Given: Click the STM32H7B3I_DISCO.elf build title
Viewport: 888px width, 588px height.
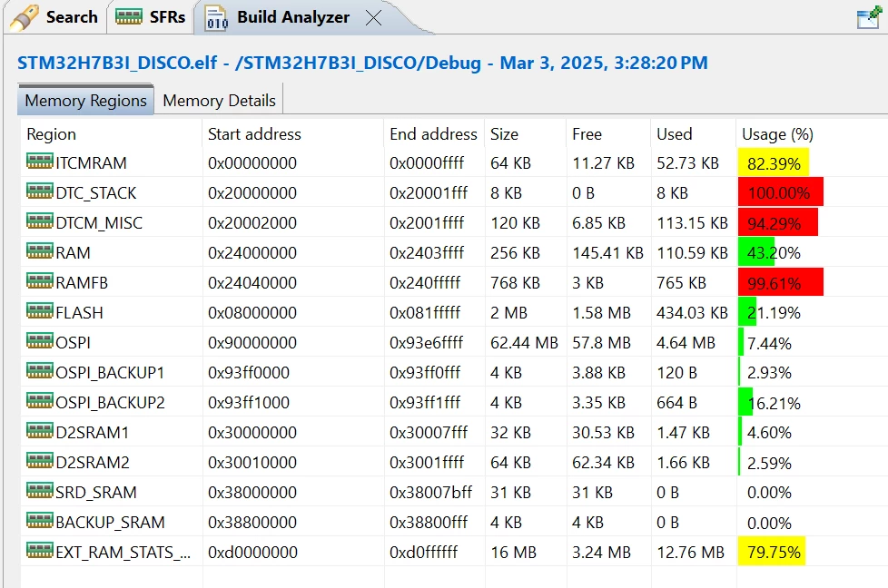Looking at the screenshot, I should click(362, 63).
